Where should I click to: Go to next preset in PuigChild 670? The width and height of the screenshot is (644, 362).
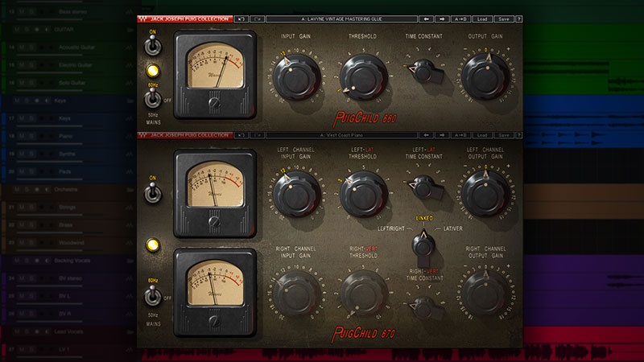click(x=442, y=135)
